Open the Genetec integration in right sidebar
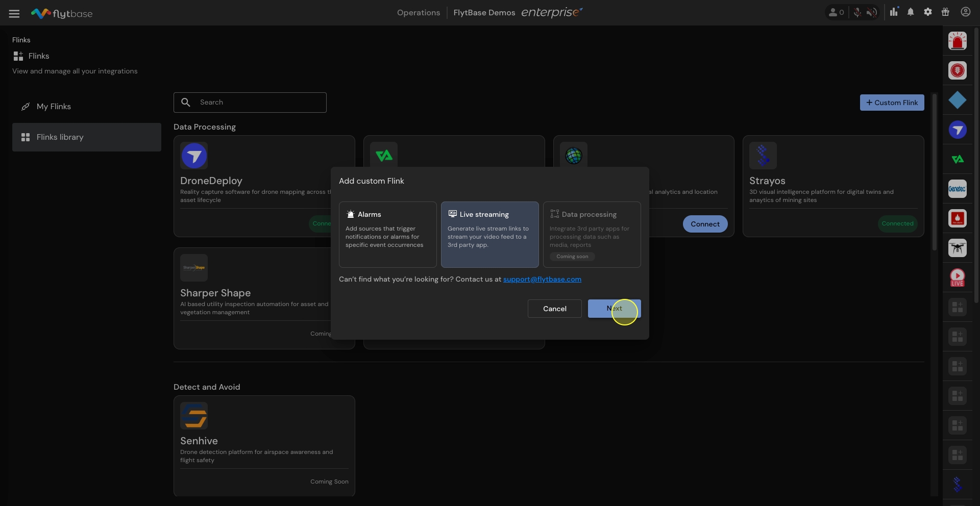 coord(957,189)
